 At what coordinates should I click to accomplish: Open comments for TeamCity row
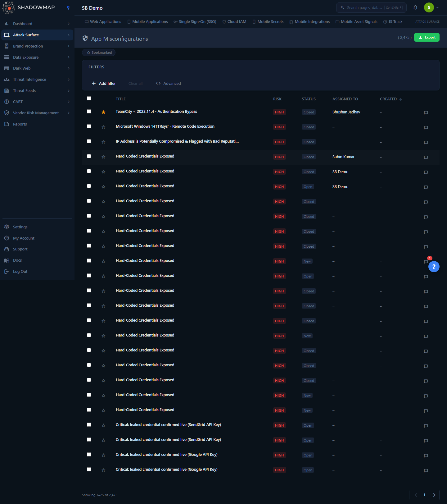426,113
